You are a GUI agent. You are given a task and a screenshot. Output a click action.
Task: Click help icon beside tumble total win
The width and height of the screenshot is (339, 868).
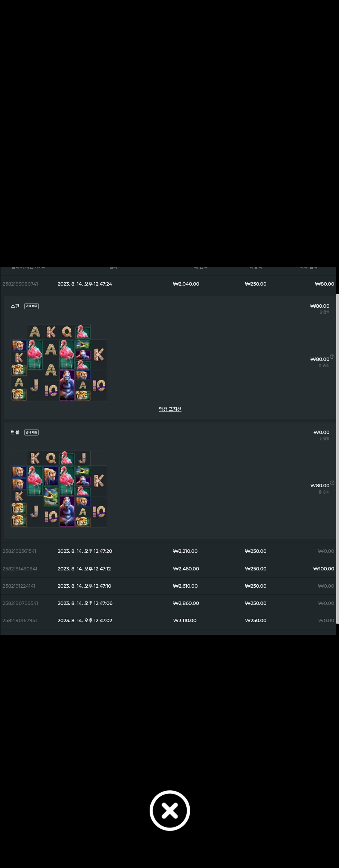tap(332, 483)
